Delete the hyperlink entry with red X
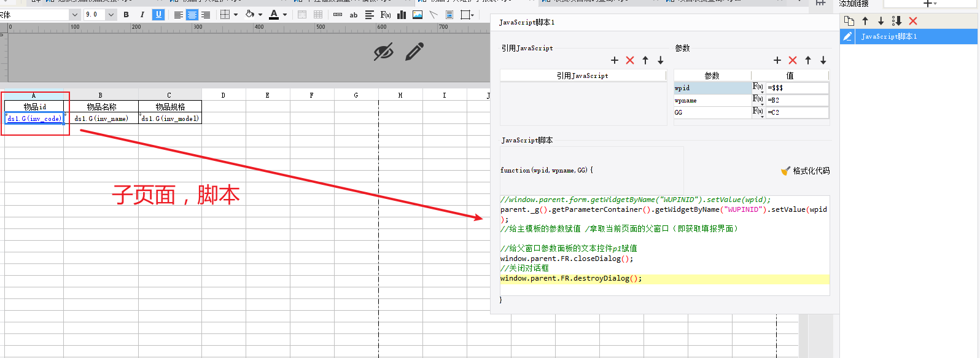 tap(913, 21)
